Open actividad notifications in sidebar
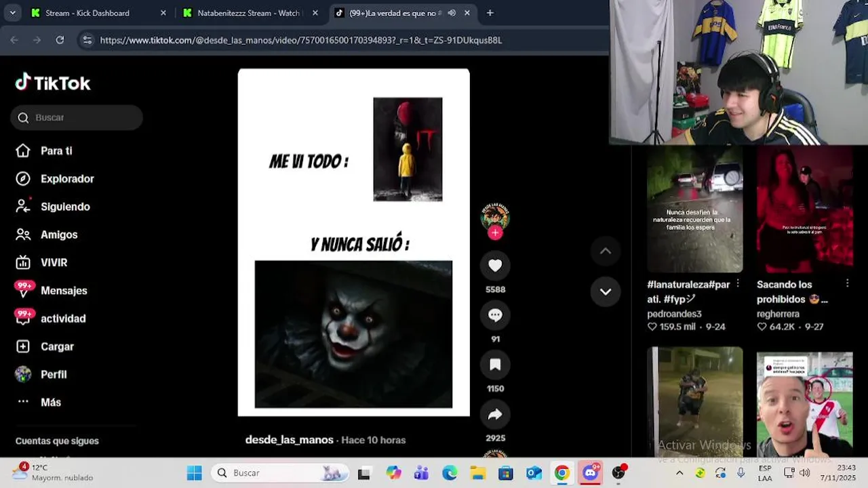Image resolution: width=868 pixels, height=488 pixels. coord(63,319)
